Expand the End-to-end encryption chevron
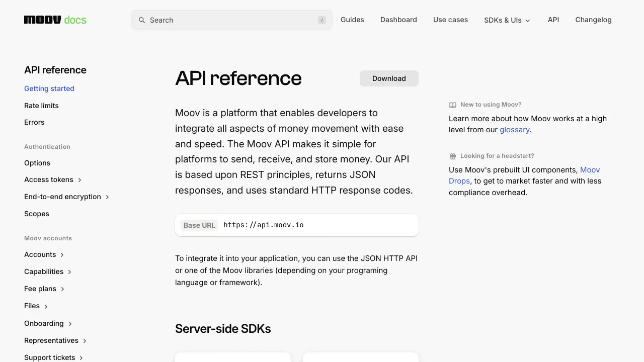This screenshot has width=644, height=362. pos(108,197)
